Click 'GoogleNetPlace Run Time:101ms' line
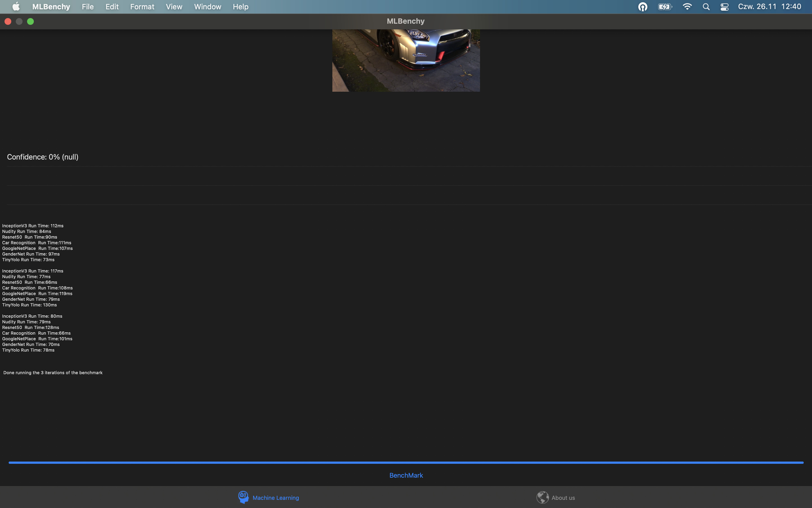The height and width of the screenshot is (508, 812). [37, 339]
